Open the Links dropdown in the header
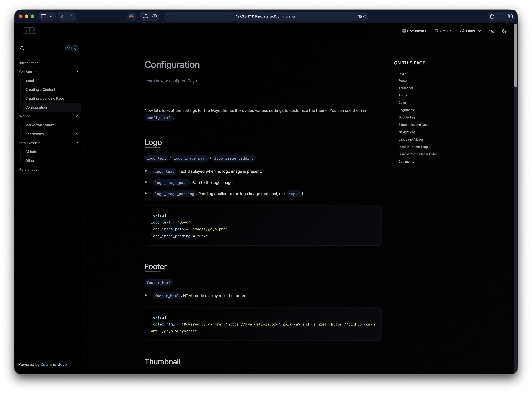 pyautogui.click(x=470, y=31)
